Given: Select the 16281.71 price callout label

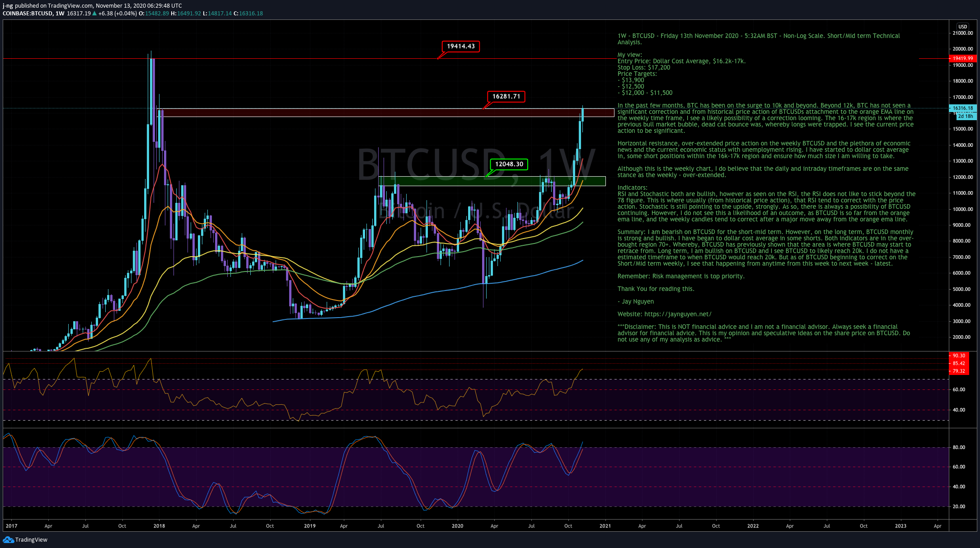Looking at the screenshot, I should coord(506,96).
